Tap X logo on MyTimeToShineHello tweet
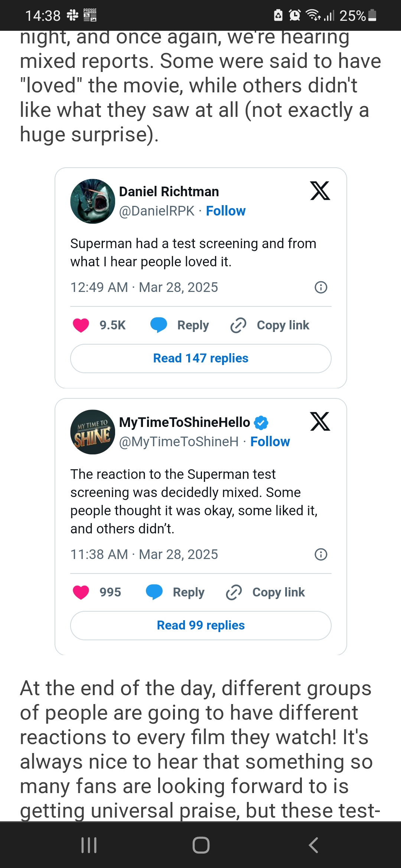 point(320,422)
